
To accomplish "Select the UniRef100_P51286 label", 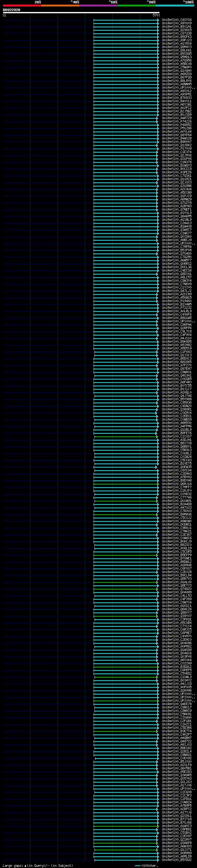I will (x=176, y=128).
